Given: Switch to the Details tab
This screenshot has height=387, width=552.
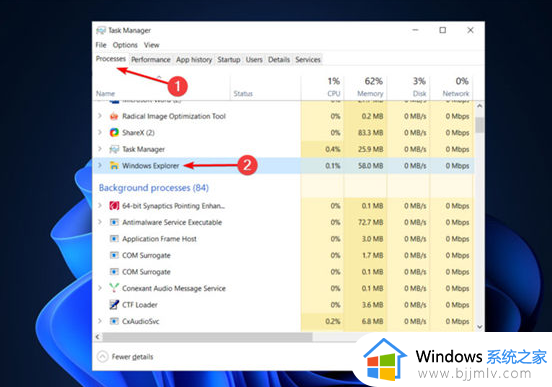Looking at the screenshot, I should (279, 60).
